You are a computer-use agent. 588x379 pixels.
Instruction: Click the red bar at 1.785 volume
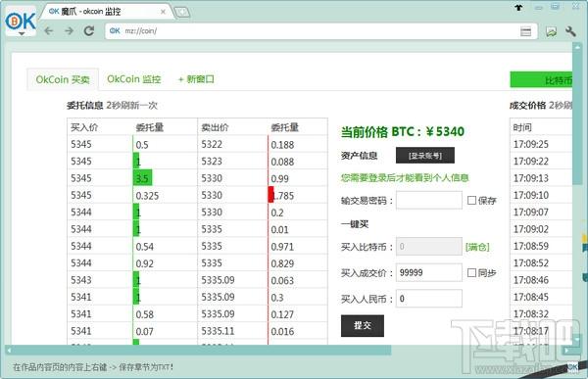[270, 195]
